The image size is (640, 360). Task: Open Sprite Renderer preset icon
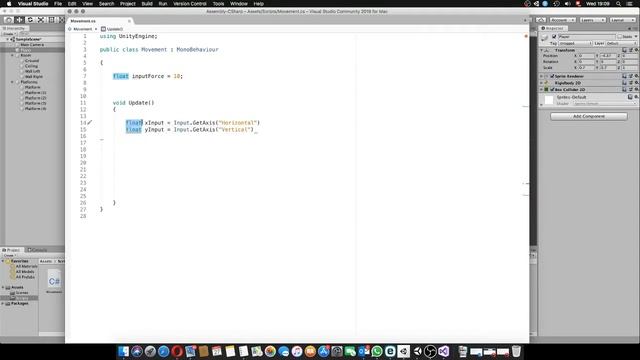(631, 76)
